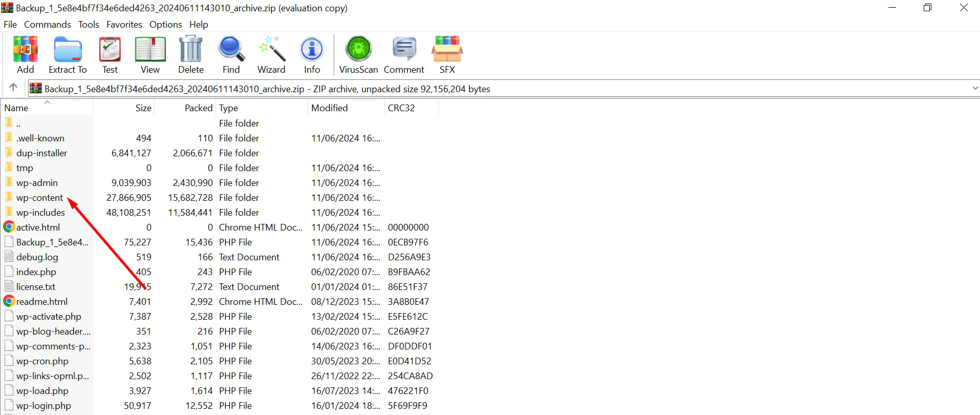
Task: Click the text file icon of debug.log
Action: point(9,257)
